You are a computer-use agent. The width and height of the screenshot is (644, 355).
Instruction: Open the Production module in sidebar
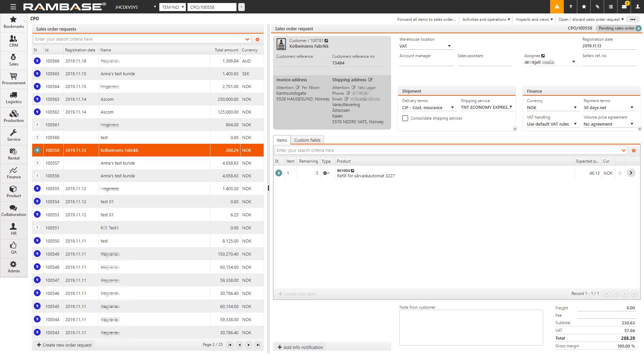point(13,117)
